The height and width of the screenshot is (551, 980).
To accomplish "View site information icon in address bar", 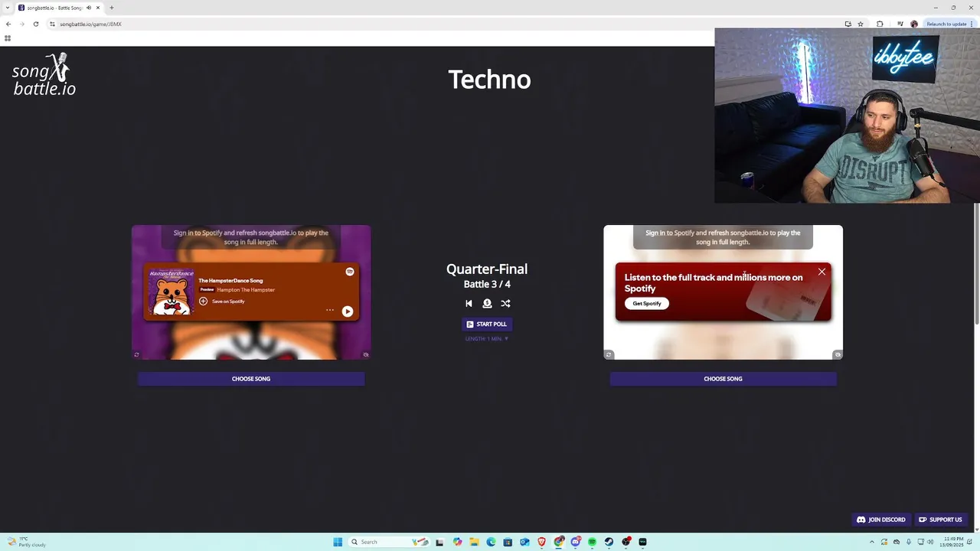I will click(52, 24).
